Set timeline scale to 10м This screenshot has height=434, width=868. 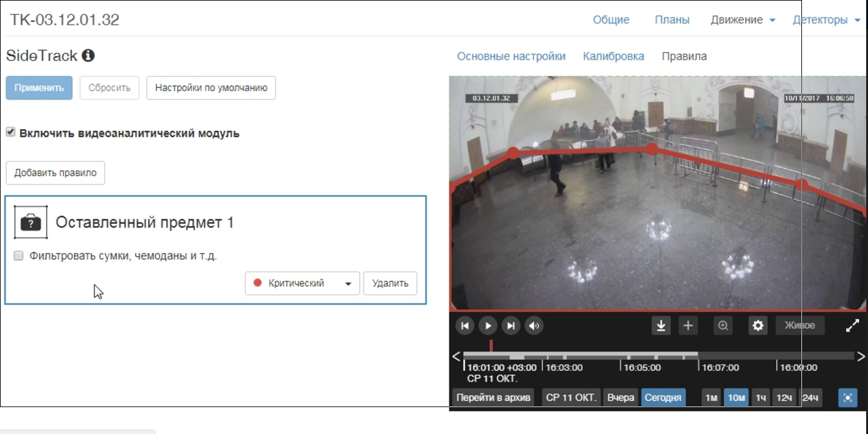point(736,398)
